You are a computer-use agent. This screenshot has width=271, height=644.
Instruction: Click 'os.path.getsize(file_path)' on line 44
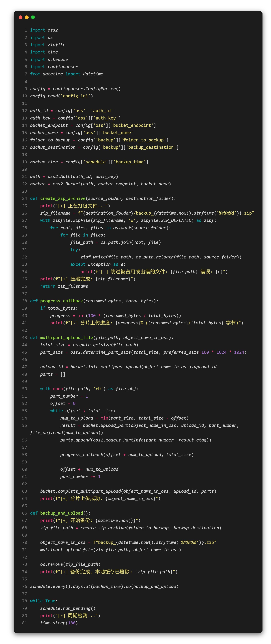106,345
